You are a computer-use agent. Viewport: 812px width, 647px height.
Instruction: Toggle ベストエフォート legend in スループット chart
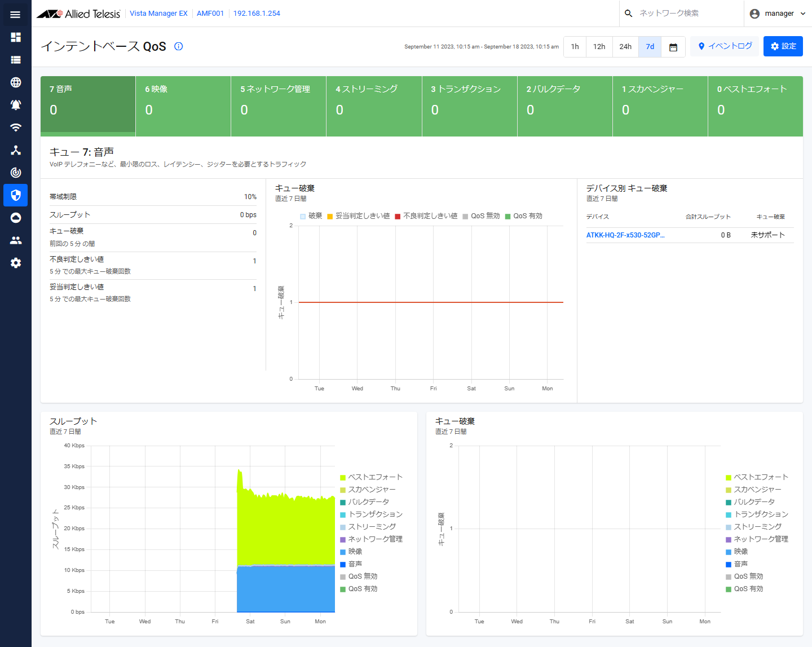coord(371,477)
